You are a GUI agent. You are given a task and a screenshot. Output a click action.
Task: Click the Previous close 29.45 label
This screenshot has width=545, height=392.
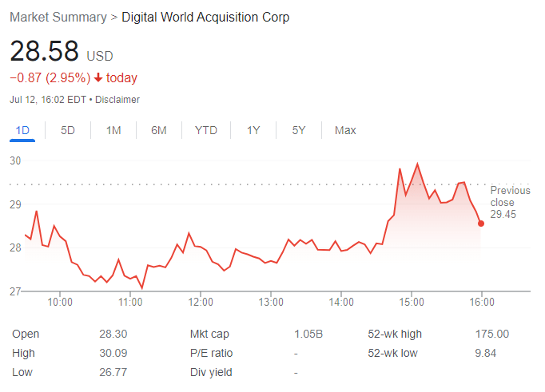[510, 202]
